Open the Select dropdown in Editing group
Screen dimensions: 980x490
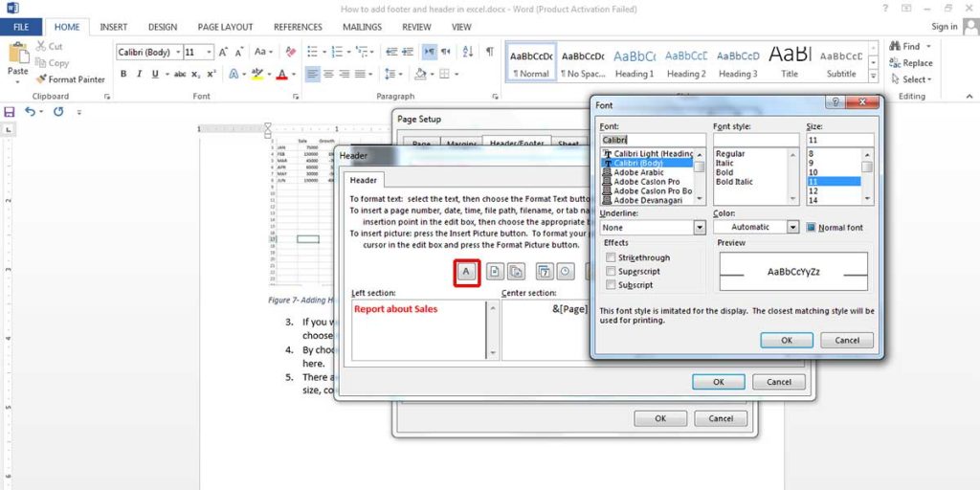point(912,79)
